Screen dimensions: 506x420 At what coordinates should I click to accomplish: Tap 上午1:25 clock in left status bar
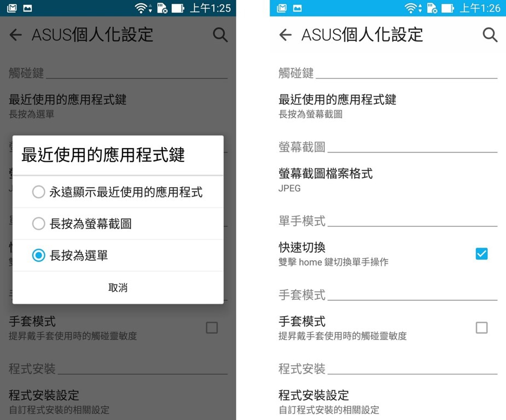tap(210, 8)
